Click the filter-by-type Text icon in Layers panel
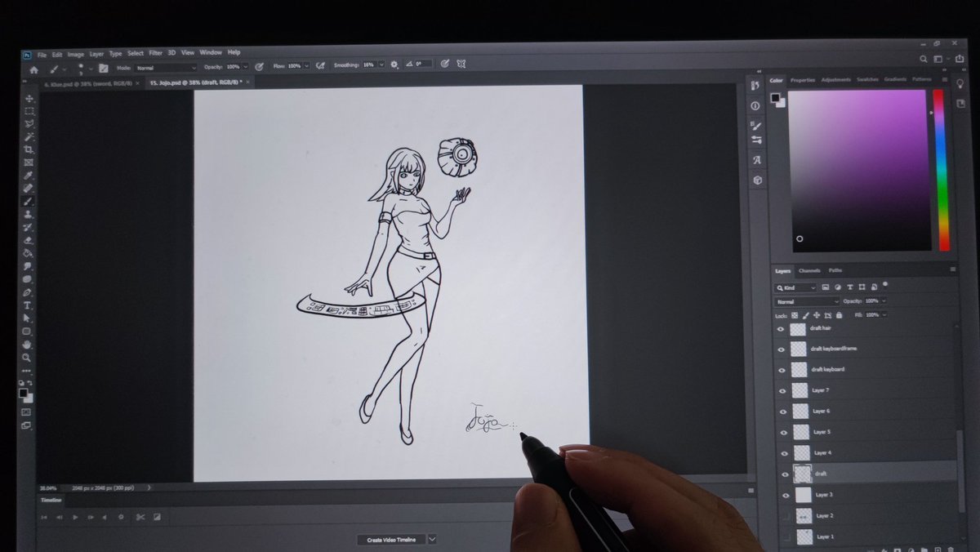 (x=849, y=287)
